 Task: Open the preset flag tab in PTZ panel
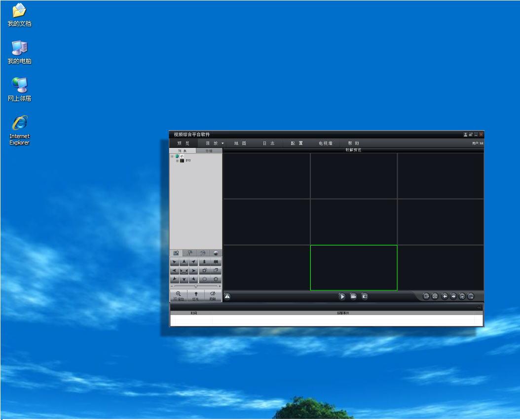pyautogui.click(x=189, y=253)
